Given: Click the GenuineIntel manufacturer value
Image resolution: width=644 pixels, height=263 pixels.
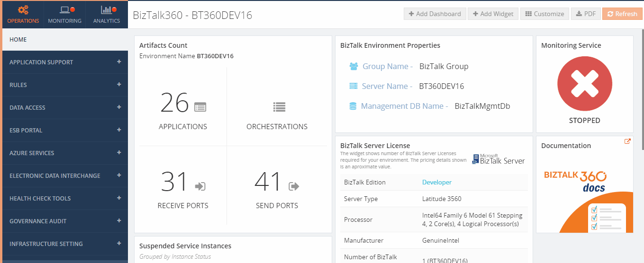Looking at the screenshot, I should (x=441, y=240).
